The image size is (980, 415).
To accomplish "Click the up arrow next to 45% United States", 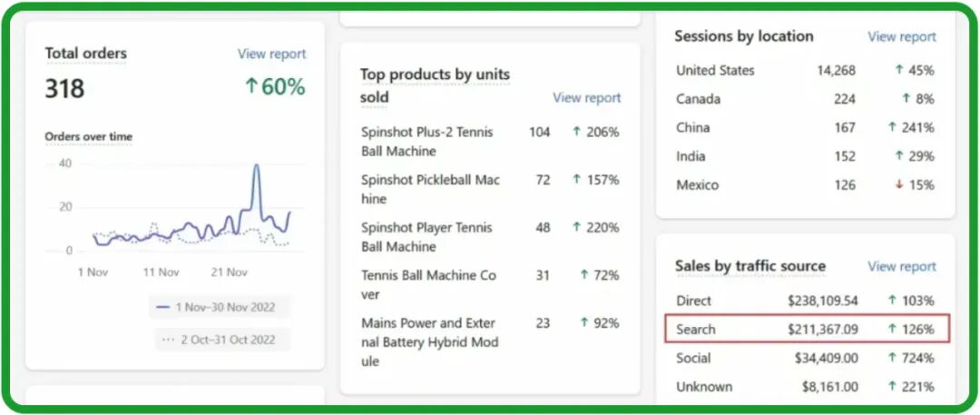I will click(899, 70).
